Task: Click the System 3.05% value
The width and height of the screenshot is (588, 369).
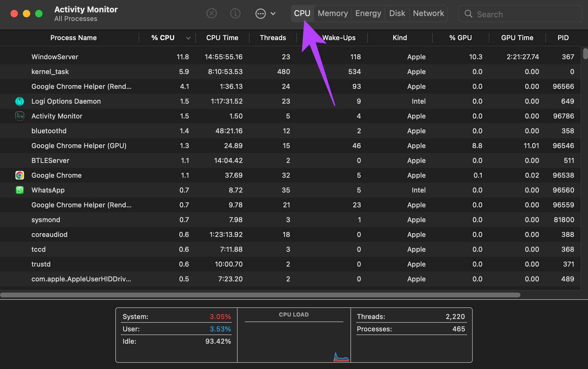Action: click(220, 317)
